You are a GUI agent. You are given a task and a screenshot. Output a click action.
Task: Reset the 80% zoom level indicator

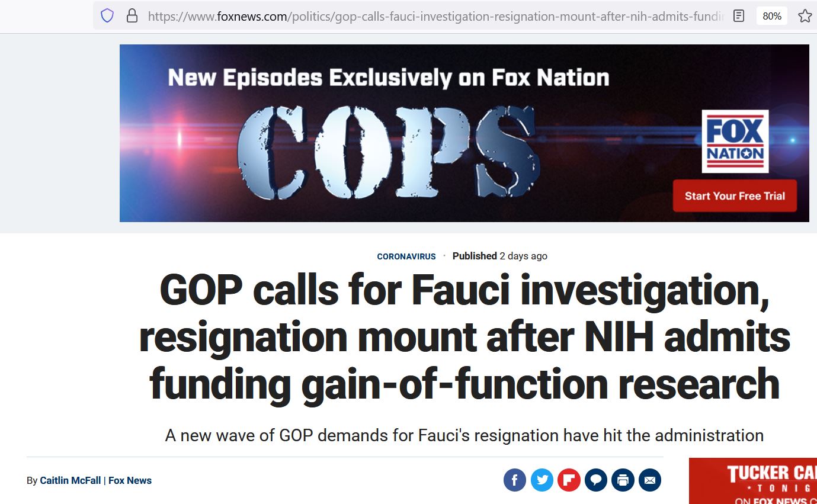[x=771, y=16]
